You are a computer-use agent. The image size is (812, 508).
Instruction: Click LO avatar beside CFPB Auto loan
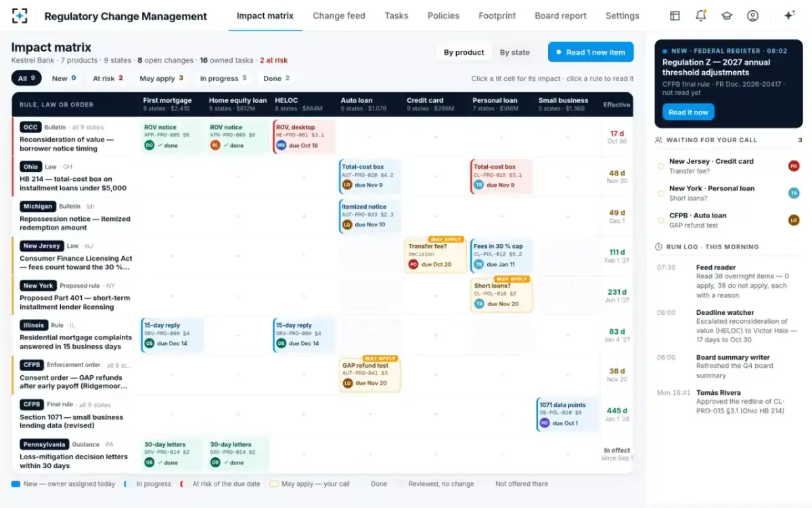click(794, 220)
